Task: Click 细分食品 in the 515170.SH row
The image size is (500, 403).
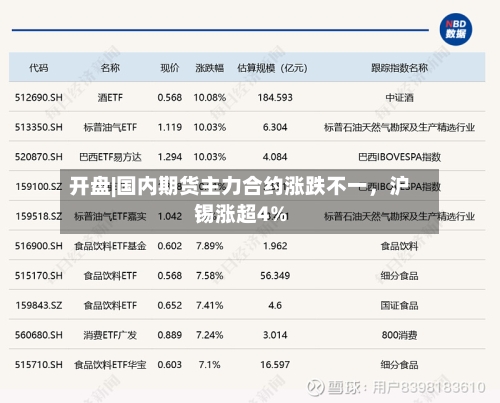Action: (399, 276)
